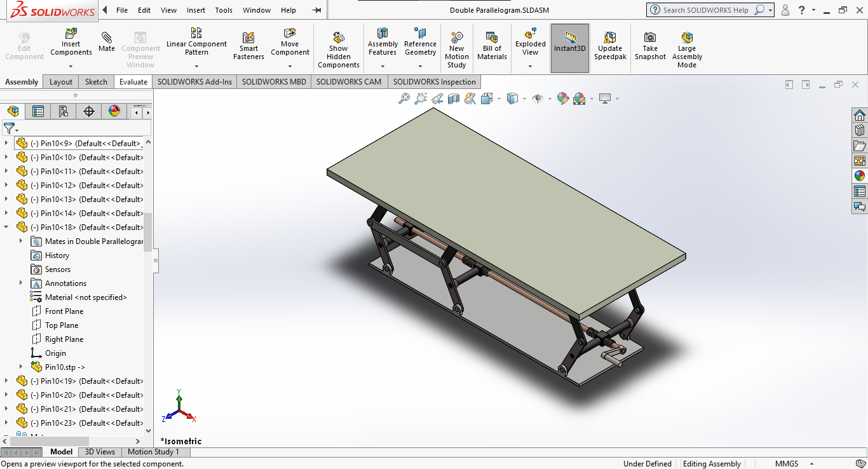The width and height of the screenshot is (868, 469).
Task: Click the Insert Components tool
Action: click(x=71, y=43)
